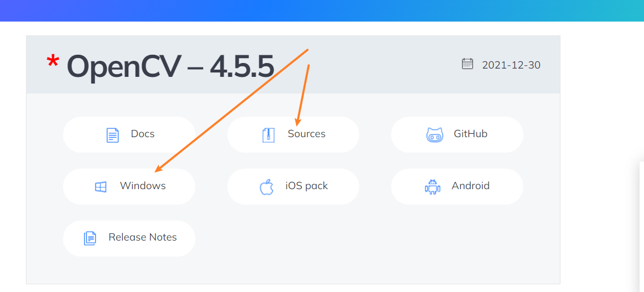Click the calendar icon beside the date

[468, 64]
